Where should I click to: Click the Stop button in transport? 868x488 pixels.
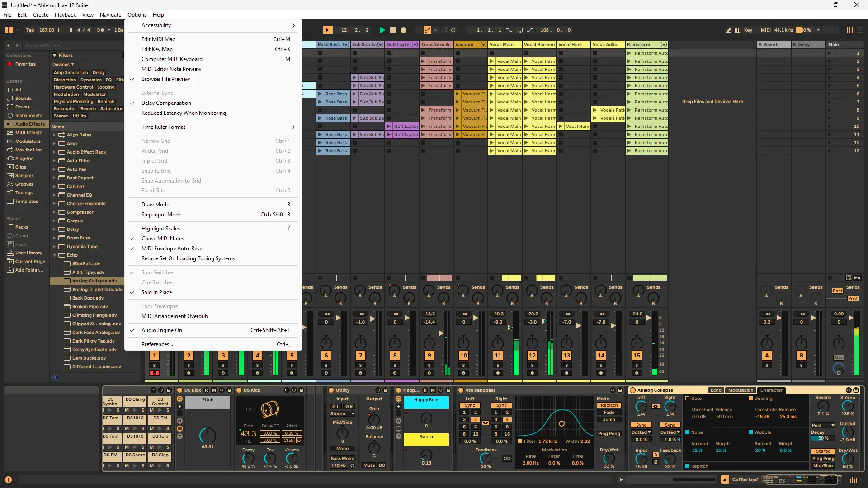click(393, 30)
